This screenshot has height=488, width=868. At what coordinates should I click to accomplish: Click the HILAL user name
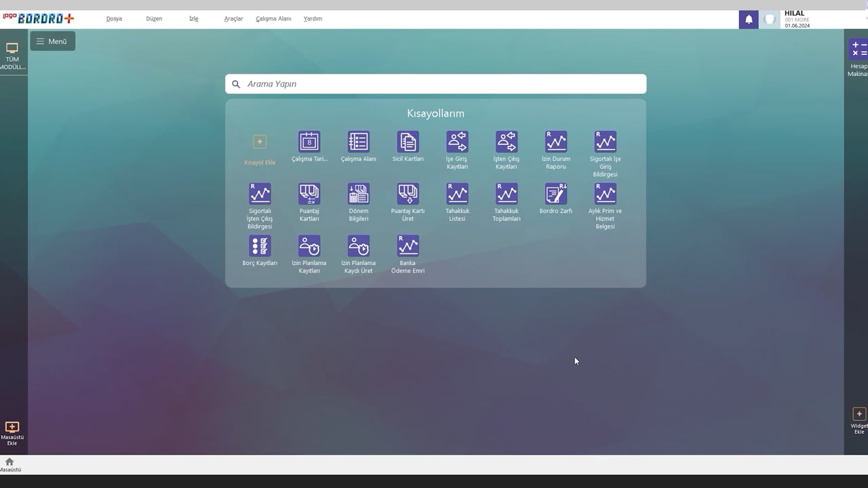794,13
